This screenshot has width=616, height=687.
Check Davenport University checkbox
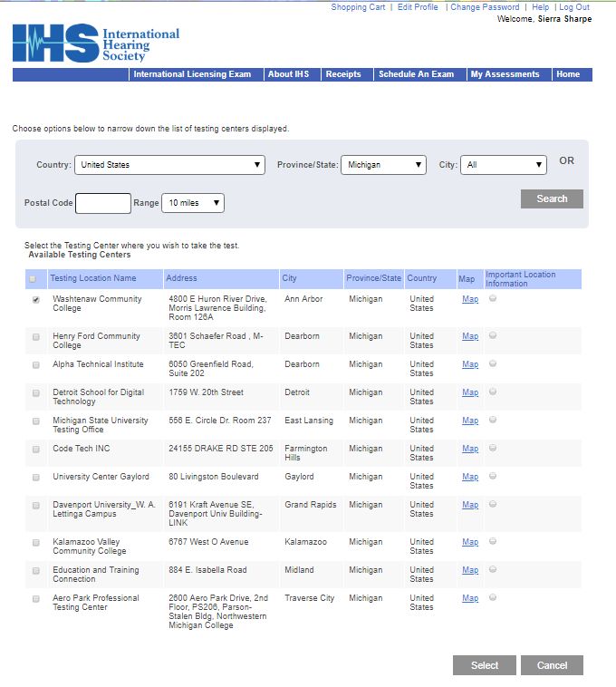click(36, 505)
